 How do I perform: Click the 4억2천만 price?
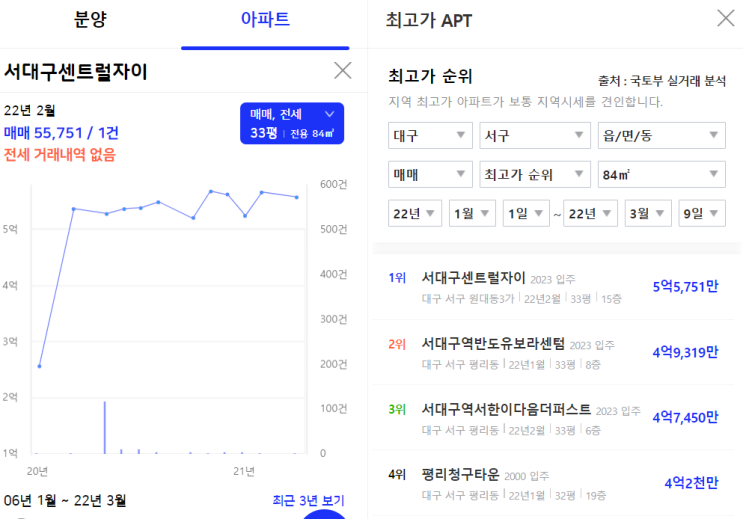tap(691, 483)
